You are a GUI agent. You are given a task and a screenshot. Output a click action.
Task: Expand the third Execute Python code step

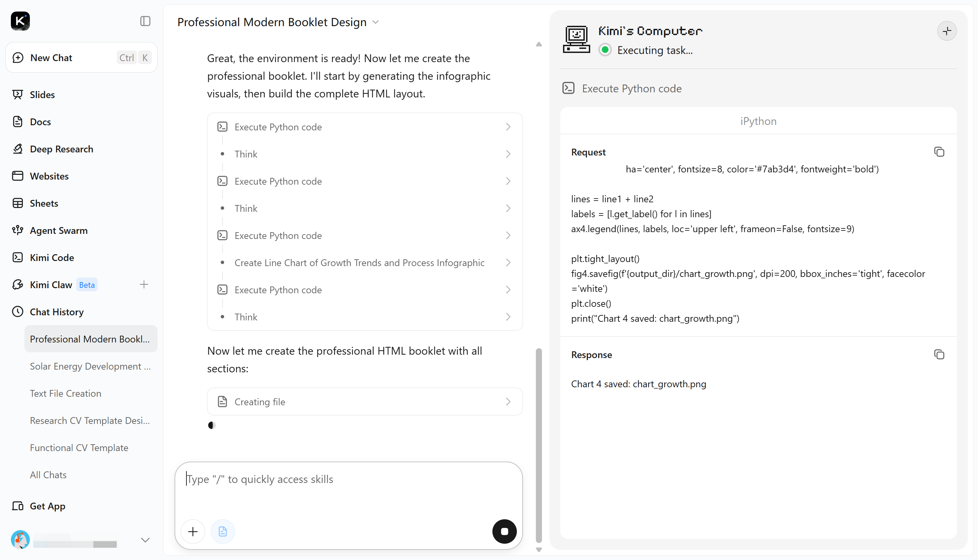click(x=365, y=236)
